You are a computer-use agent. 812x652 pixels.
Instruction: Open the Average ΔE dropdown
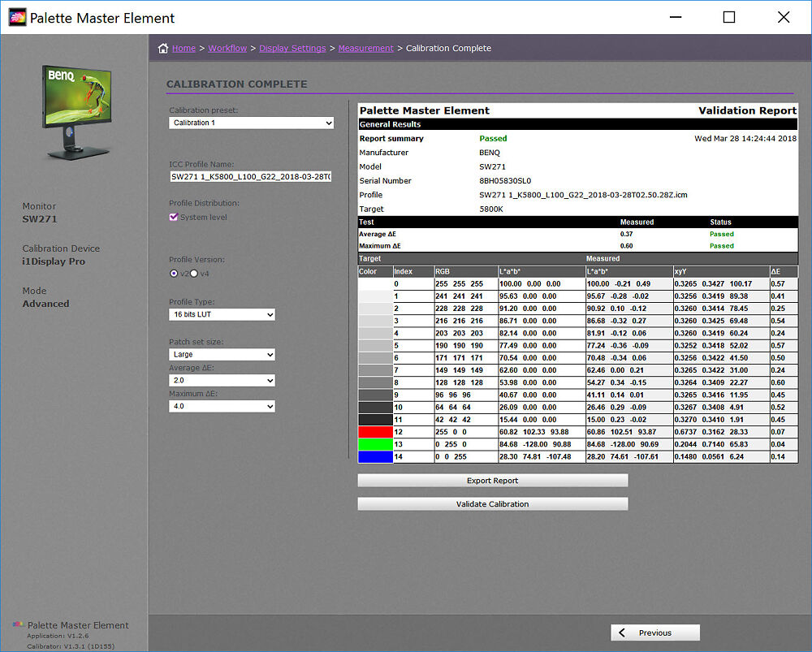point(222,380)
